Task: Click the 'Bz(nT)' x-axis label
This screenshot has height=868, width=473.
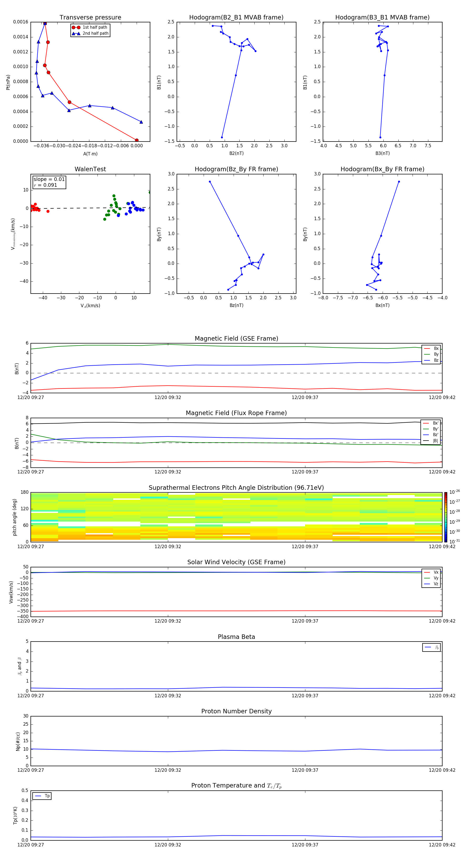Action: click(x=236, y=305)
